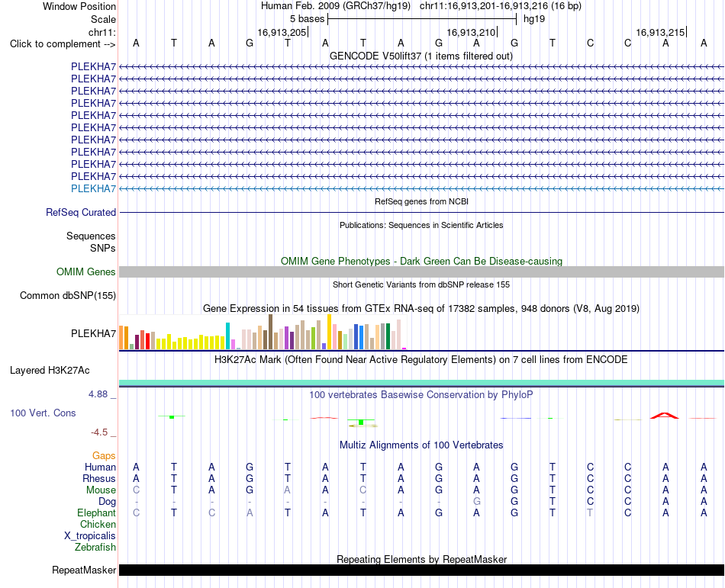The height and width of the screenshot is (588, 725).
Task: Click the 'Elephant' species label
Action: (x=97, y=513)
